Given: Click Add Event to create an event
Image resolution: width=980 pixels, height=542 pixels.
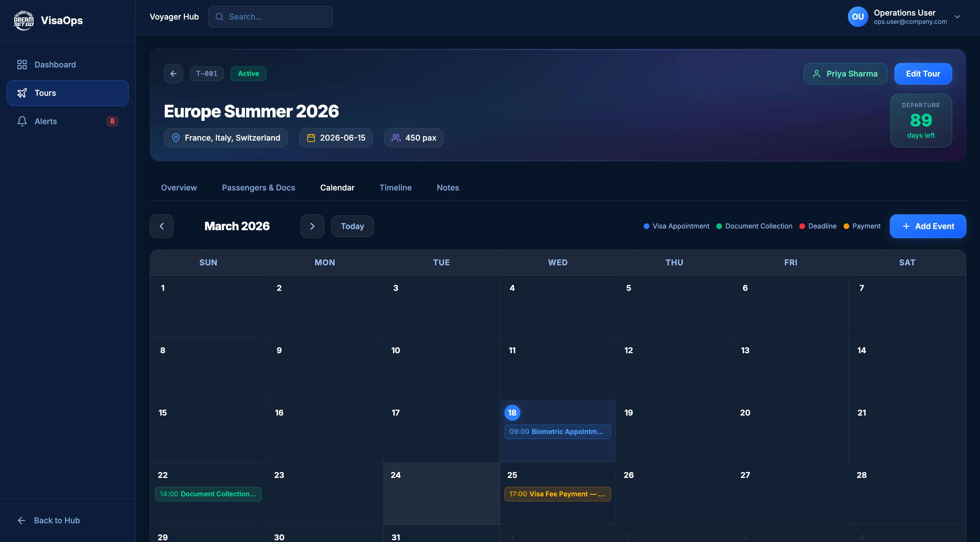Looking at the screenshot, I should [928, 226].
